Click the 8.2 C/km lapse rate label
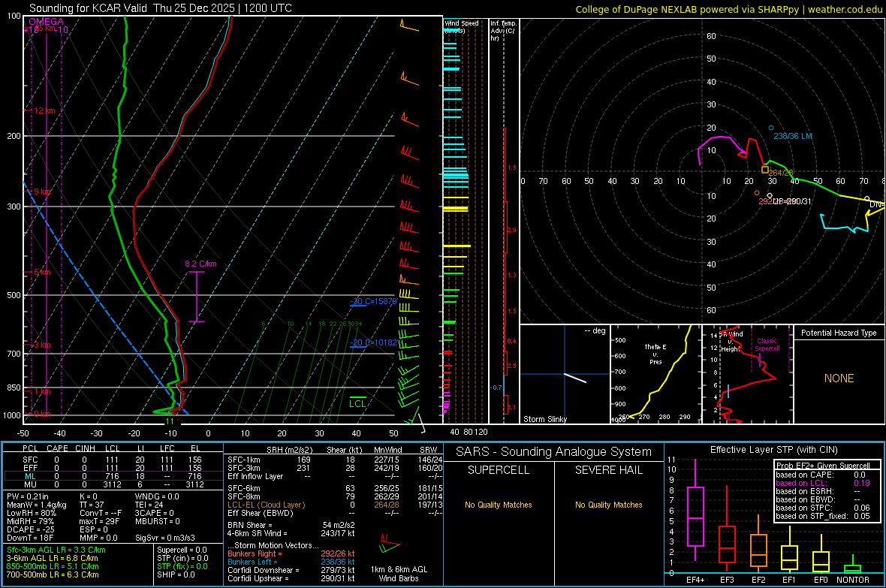 200,264
